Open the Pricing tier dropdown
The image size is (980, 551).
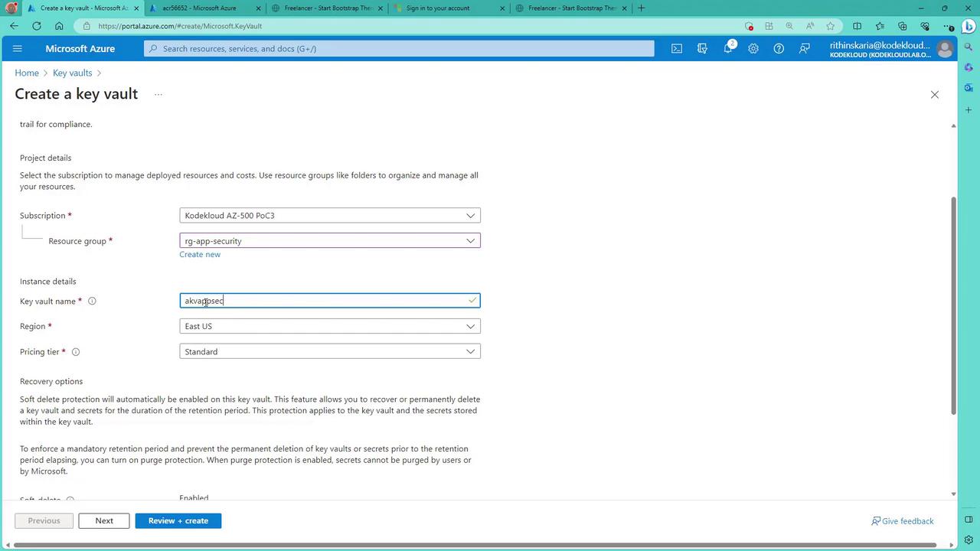(x=330, y=352)
